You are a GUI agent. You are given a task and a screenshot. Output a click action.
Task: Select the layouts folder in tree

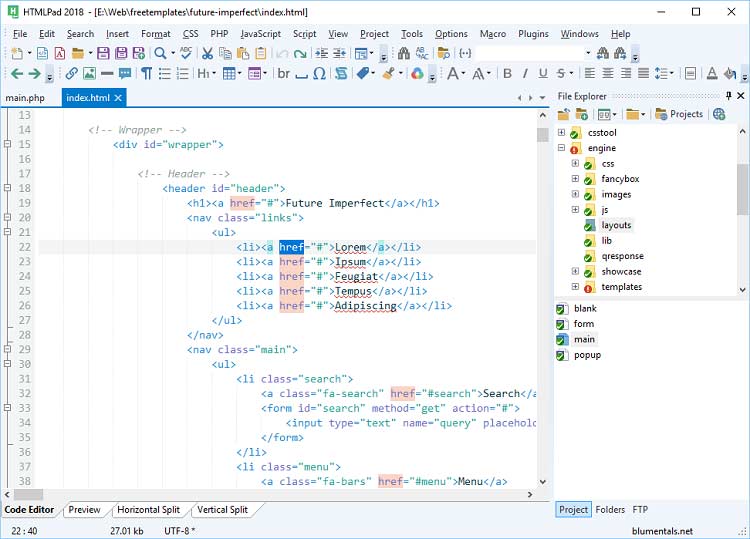pyautogui.click(x=616, y=225)
